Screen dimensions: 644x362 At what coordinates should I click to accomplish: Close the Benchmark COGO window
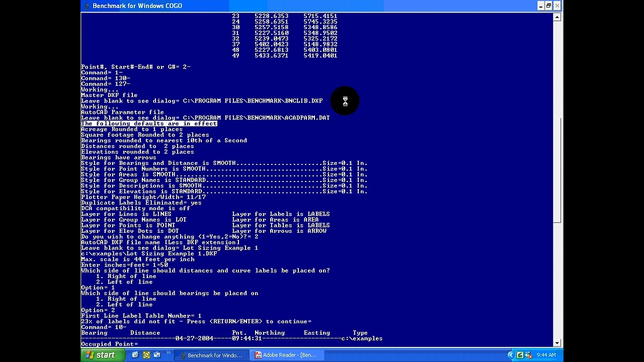556,6
